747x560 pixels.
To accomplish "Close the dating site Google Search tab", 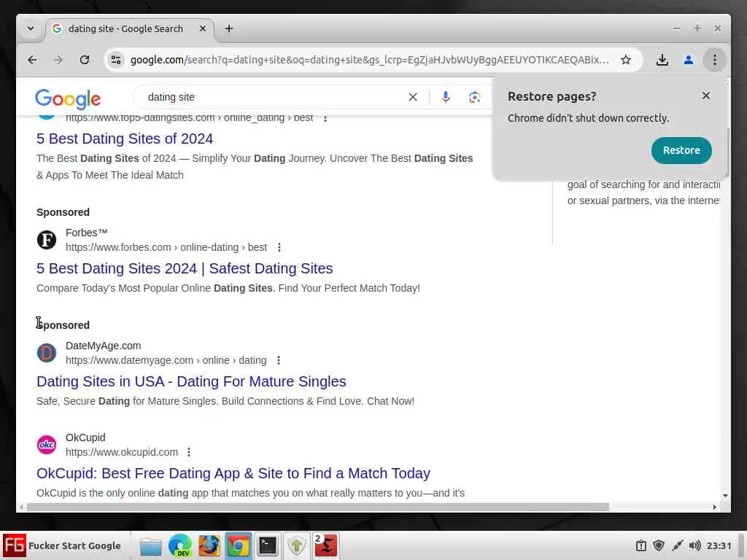I will [x=203, y=28].
